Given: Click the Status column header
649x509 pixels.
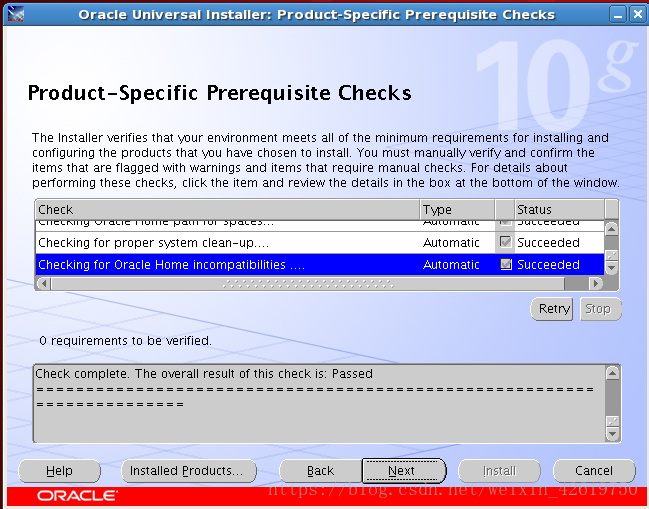Looking at the screenshot, I should click(559, 210).
